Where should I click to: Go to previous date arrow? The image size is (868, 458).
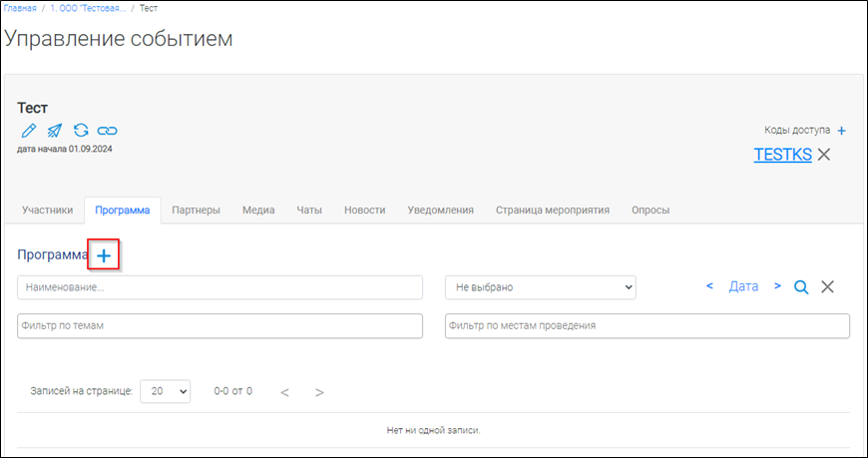(709, 286)
